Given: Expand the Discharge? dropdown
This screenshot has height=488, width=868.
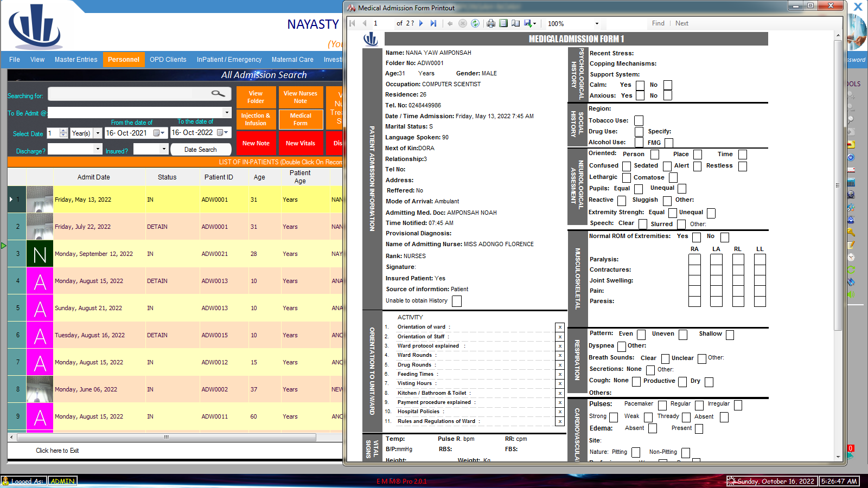Looking at the screenshot, I should pos(98,149).
